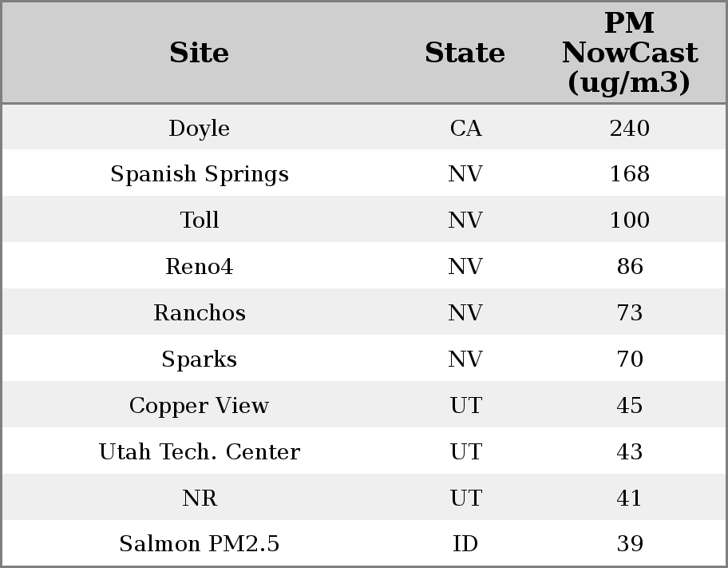Select the Salmon PM2.5 site cell
Screen dimensions: 728x568
[199, 544]
